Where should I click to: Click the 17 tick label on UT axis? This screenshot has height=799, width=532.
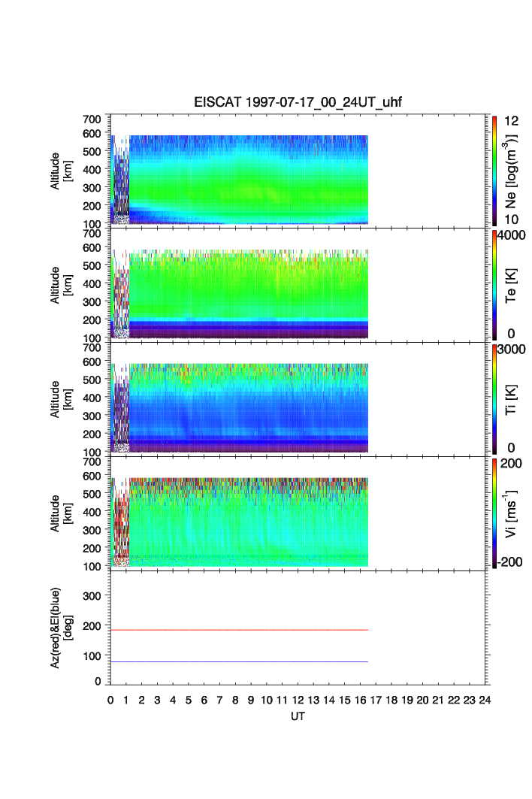[376, 700]
